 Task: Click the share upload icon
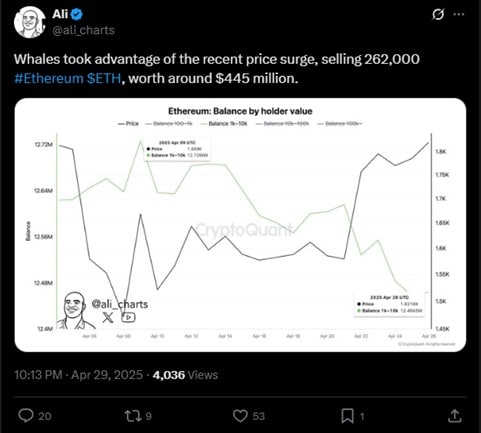point(454,416)
